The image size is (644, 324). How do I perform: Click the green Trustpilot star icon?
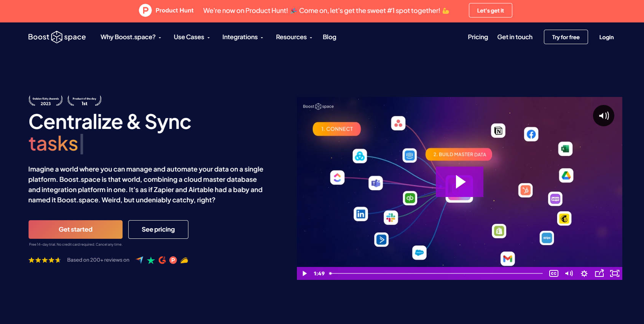point(151,260)
